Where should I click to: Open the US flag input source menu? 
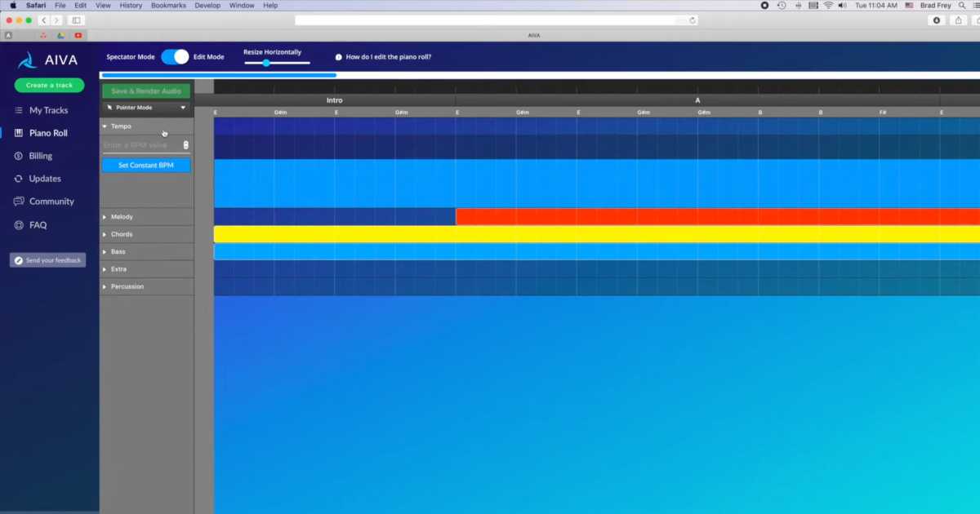tap(909, 5)
